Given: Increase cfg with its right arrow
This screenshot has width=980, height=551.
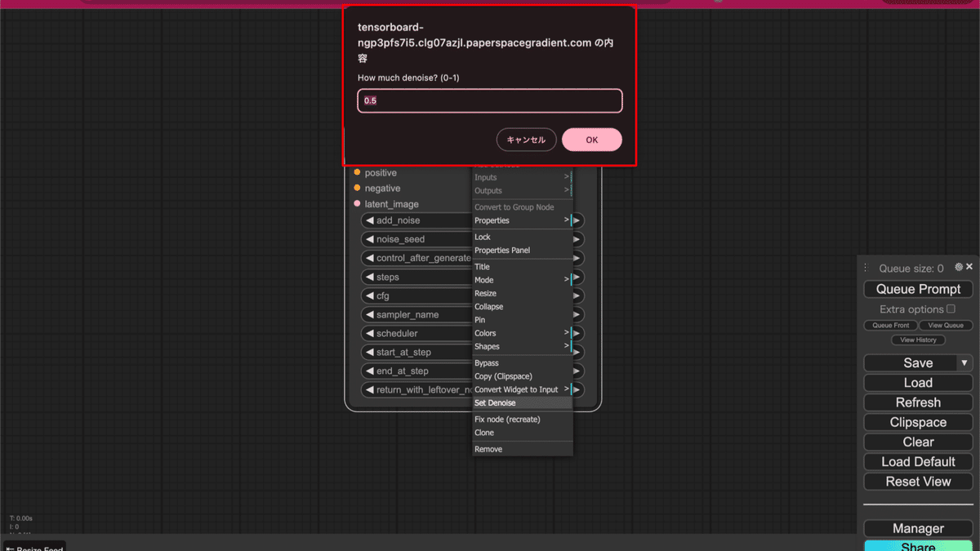Looking at the screenshot, I should 577,295.
